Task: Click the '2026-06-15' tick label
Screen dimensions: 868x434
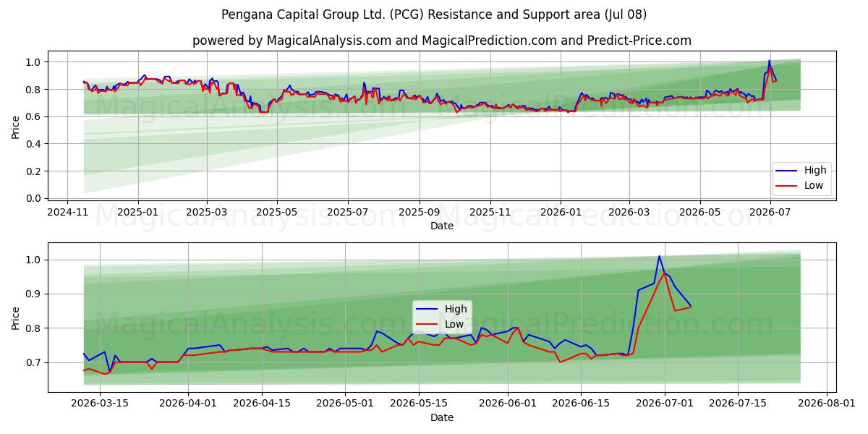Action: click(581, 404)
